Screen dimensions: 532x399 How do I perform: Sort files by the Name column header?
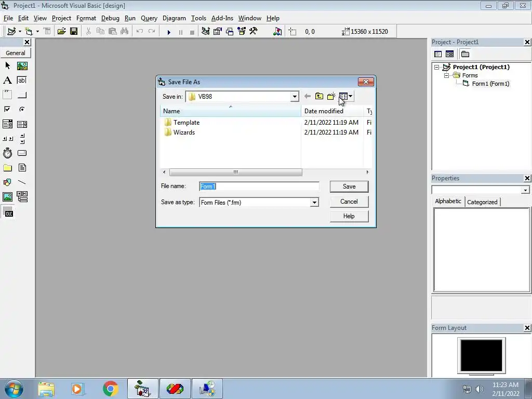pyautogui.click(x=230, y=111)
